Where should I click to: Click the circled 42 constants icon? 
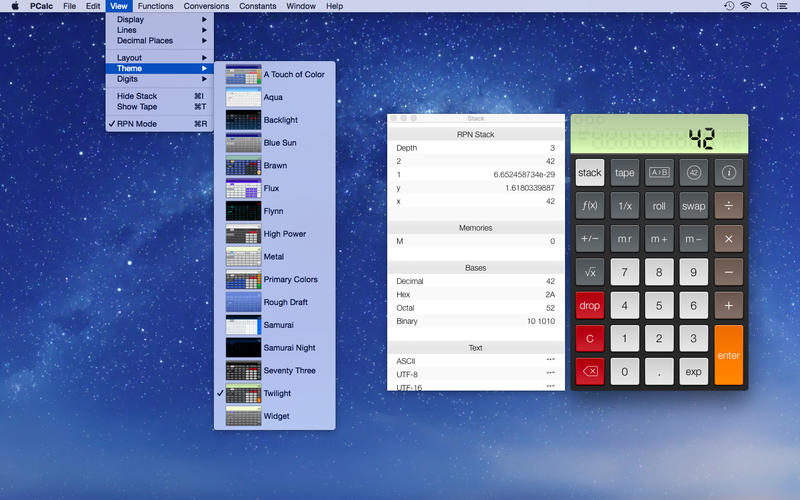pyautogui.click(x=694, y=172)
